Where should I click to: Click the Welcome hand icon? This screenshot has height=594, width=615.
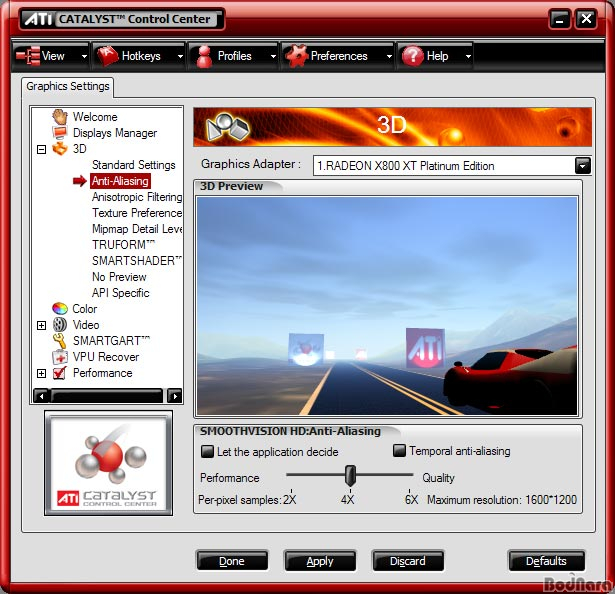pos(60,117)
